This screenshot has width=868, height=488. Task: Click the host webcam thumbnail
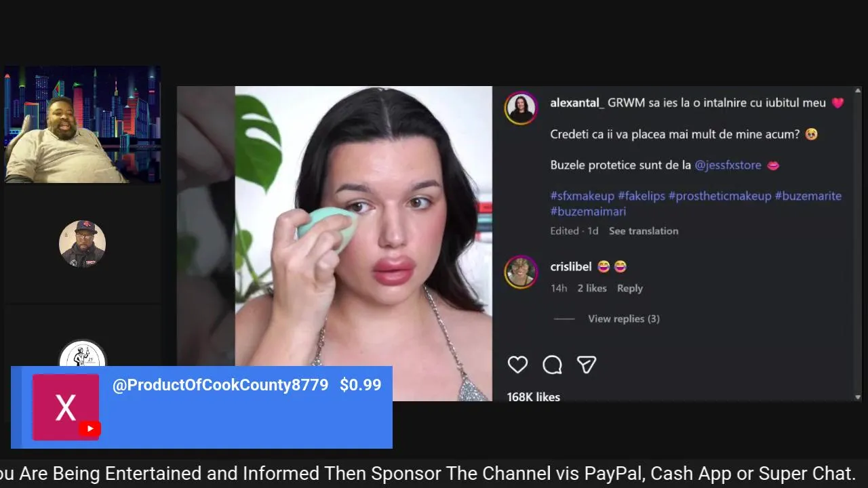tap(82, 125)
